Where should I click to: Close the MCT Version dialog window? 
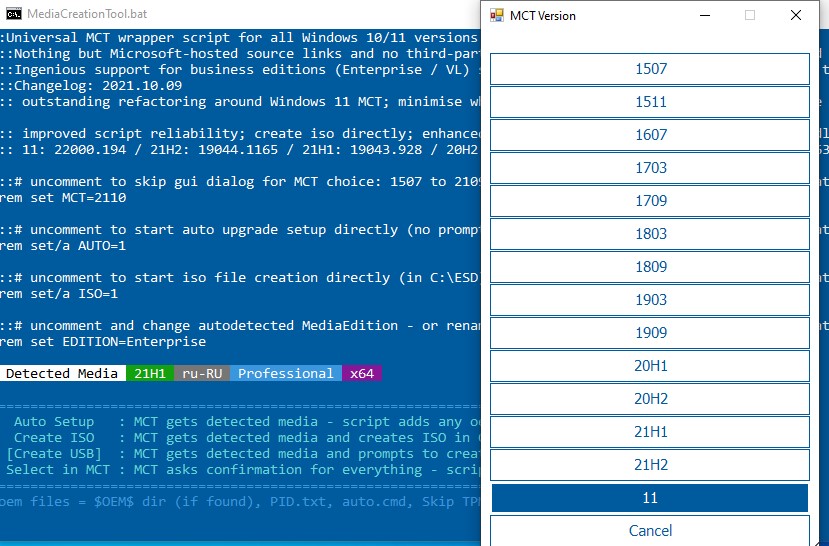point(796,15)
